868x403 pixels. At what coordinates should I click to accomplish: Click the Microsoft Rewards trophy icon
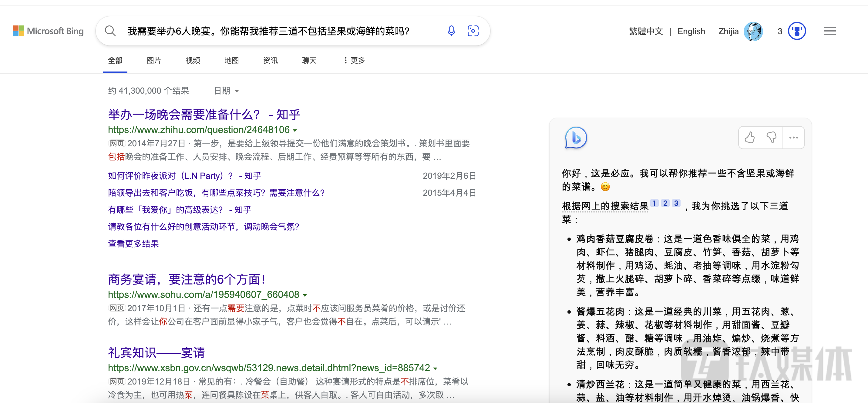(x=796, y=31)
